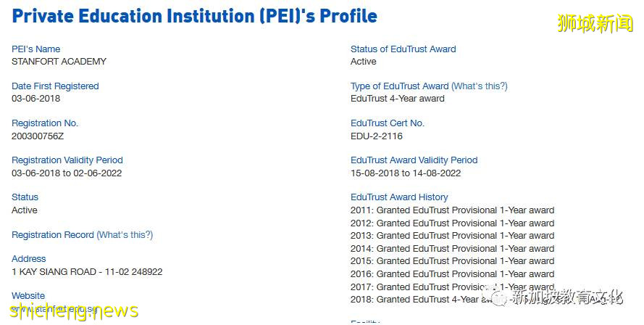
Task: Click the Private Education Institution Profile heading
Action: [x=195, y=16]
